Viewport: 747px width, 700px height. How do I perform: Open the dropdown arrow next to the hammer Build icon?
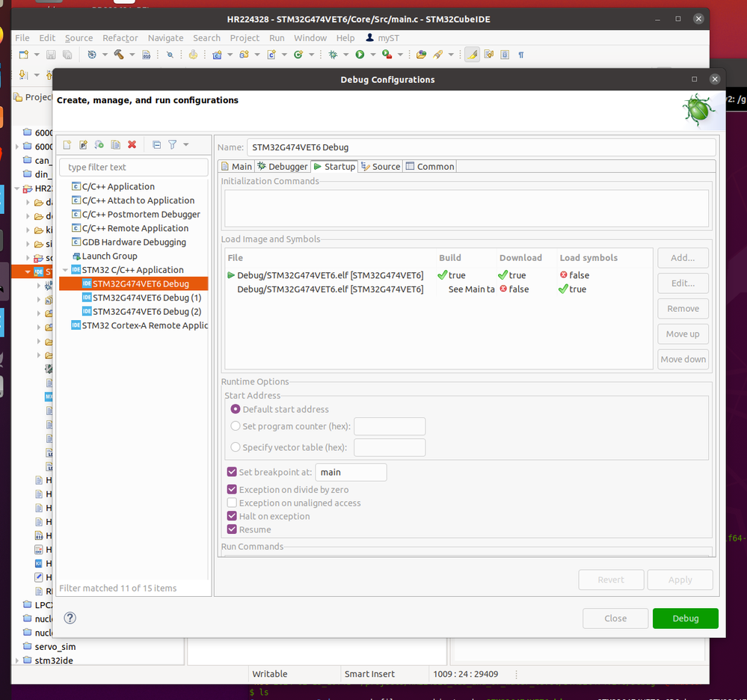[132, 55]
